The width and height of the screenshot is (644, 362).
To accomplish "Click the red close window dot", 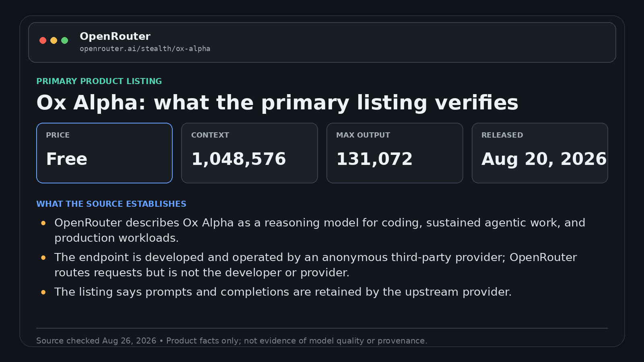I will point(43,40).
